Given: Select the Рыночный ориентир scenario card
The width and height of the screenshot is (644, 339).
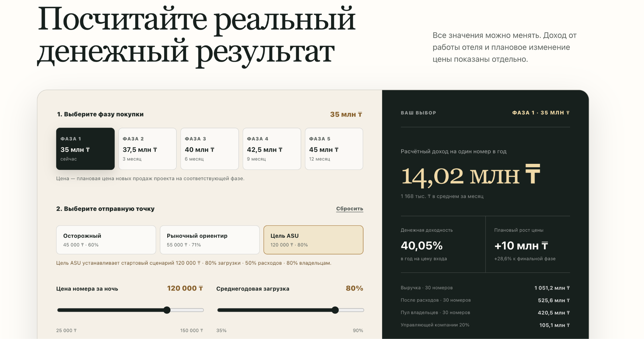Looking at the screenshot, I should click(210, 240).
